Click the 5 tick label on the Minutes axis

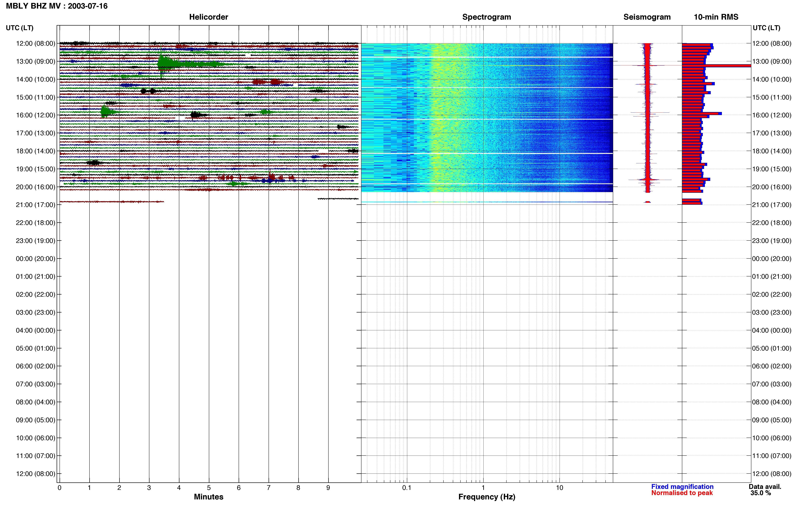coord(209,488)
